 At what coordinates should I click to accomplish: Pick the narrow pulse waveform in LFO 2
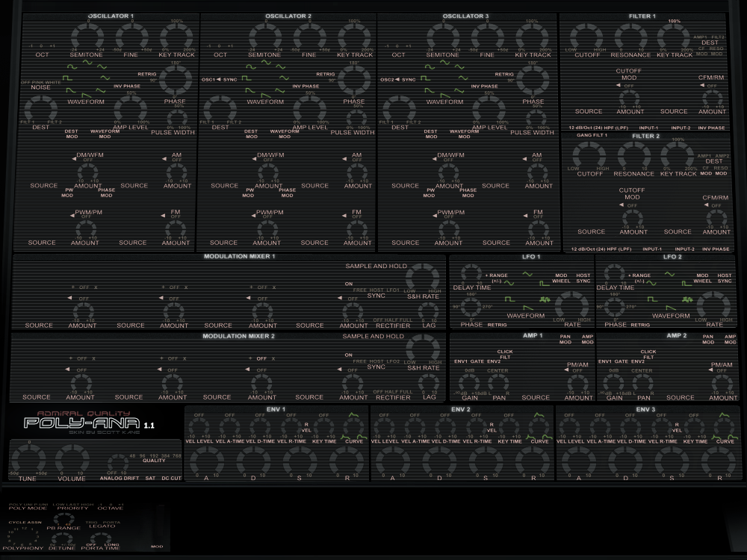[x=686, y=283]
